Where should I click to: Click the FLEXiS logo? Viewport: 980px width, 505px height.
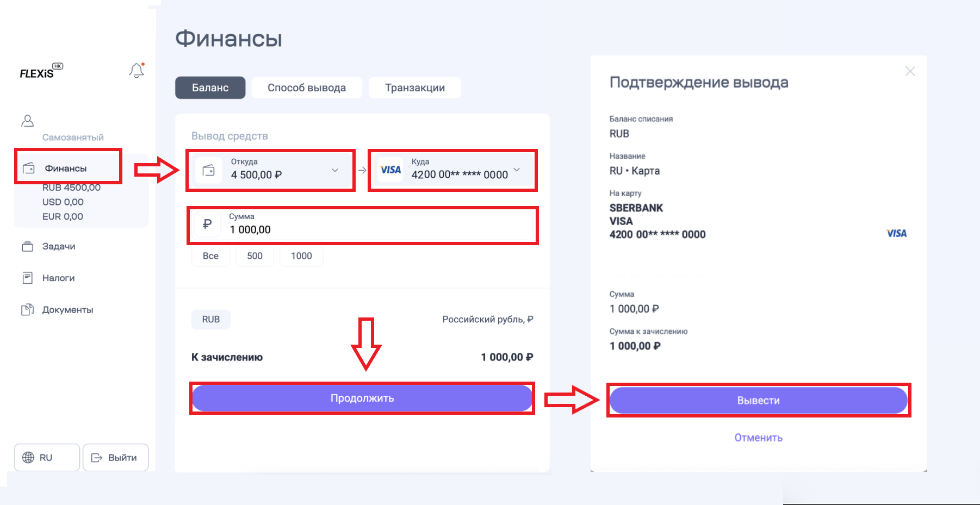(x=41, y=71)
